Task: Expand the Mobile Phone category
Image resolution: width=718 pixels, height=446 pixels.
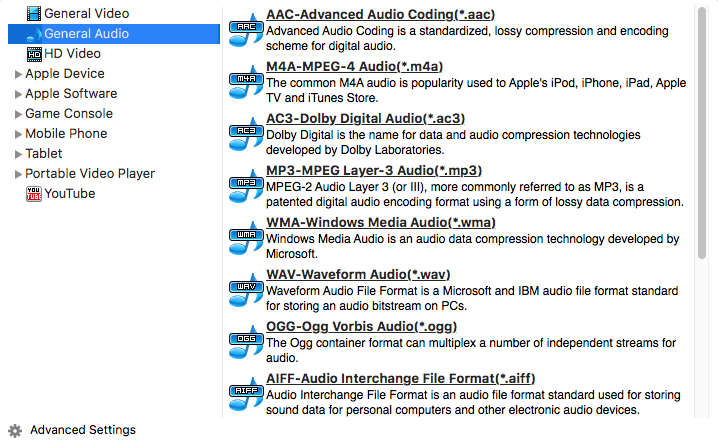Action: 18,134
